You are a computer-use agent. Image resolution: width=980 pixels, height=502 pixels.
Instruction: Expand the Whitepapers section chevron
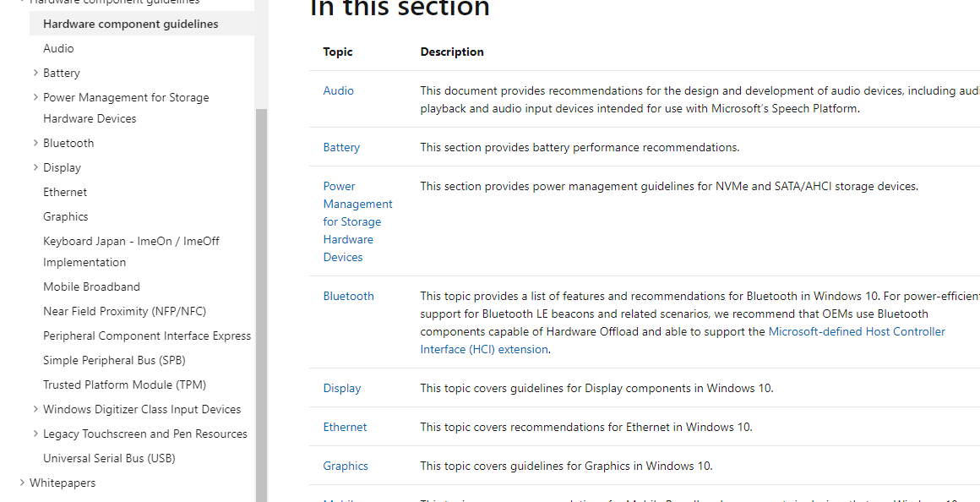[22, 483]
